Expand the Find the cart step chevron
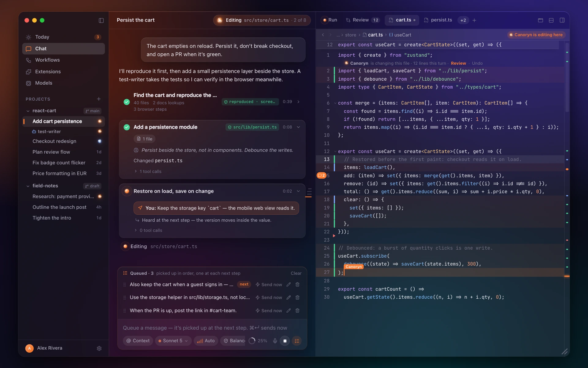 point(299,102)
